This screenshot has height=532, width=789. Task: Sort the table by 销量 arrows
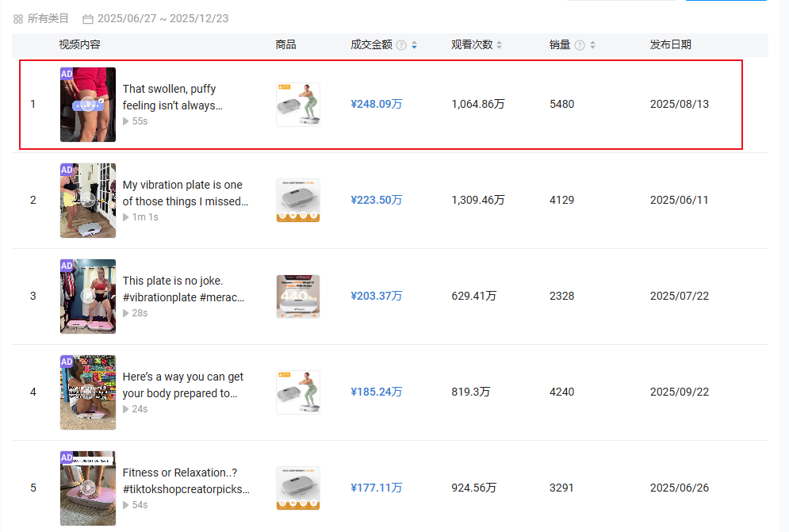pyautogui.click(x=592, y=45)
